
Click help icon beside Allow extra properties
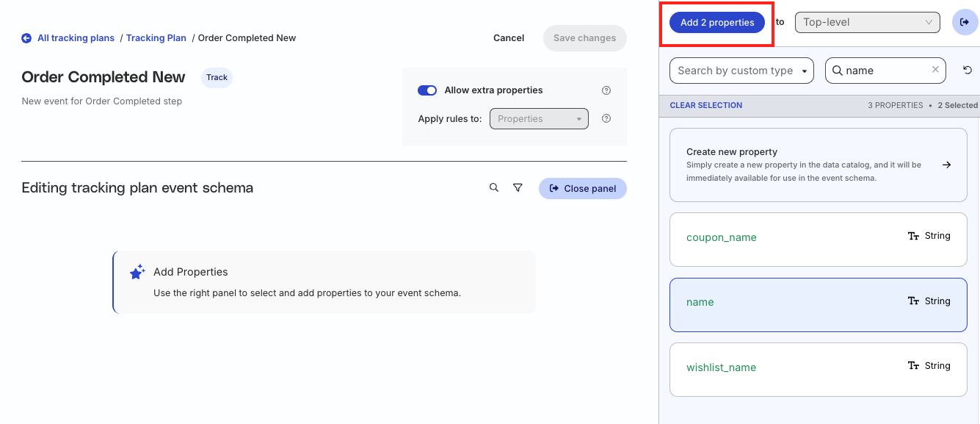pyautogui.click(x=606, y=90)
